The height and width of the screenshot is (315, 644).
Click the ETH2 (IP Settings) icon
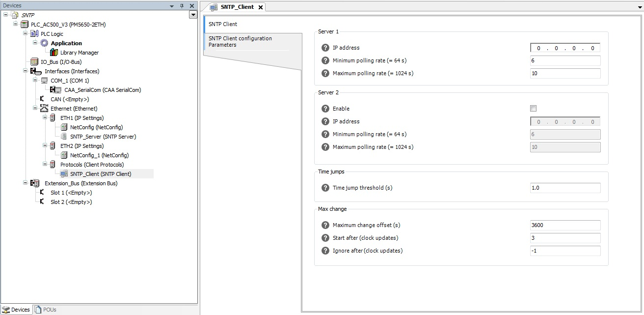pos(53,145)
